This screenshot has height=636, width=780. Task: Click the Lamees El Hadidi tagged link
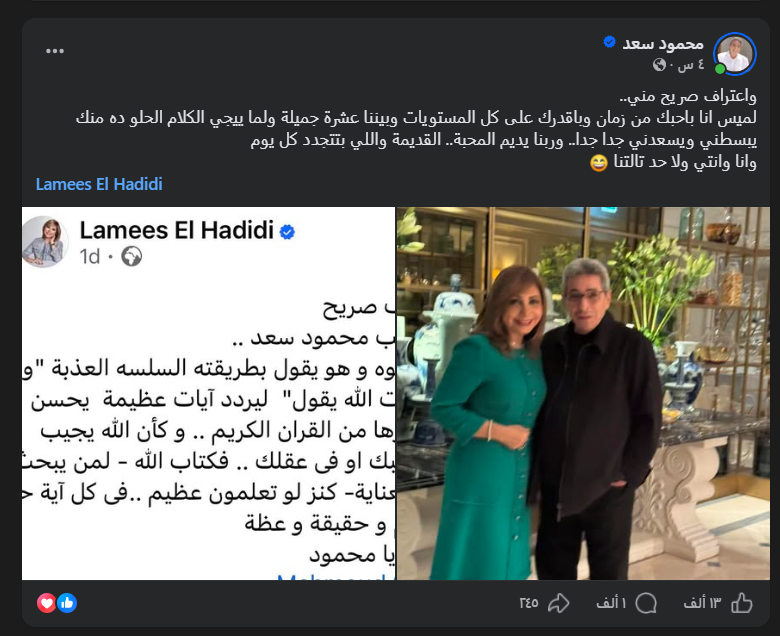[x=99, y=184]
